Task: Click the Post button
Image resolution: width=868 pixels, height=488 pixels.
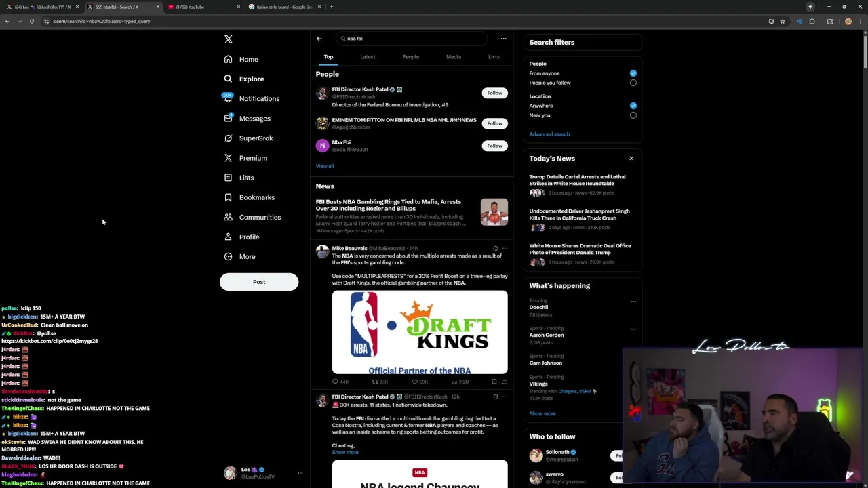Action: pyautogui.click(x=259, y=282)
